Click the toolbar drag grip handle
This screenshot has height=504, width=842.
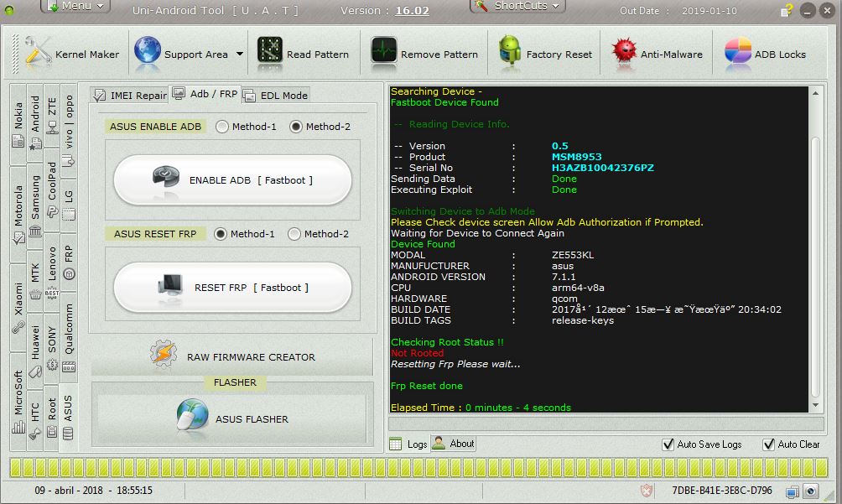(16, 55)
